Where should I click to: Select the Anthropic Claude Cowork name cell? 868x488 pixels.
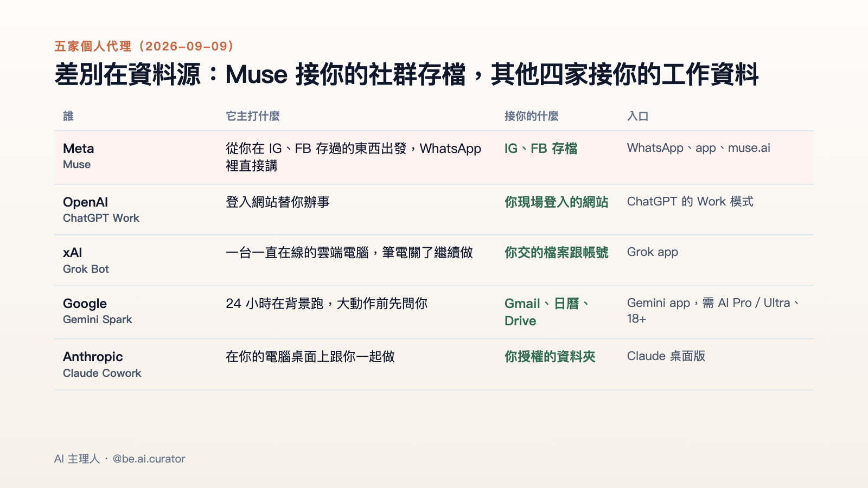click(102, 364)
